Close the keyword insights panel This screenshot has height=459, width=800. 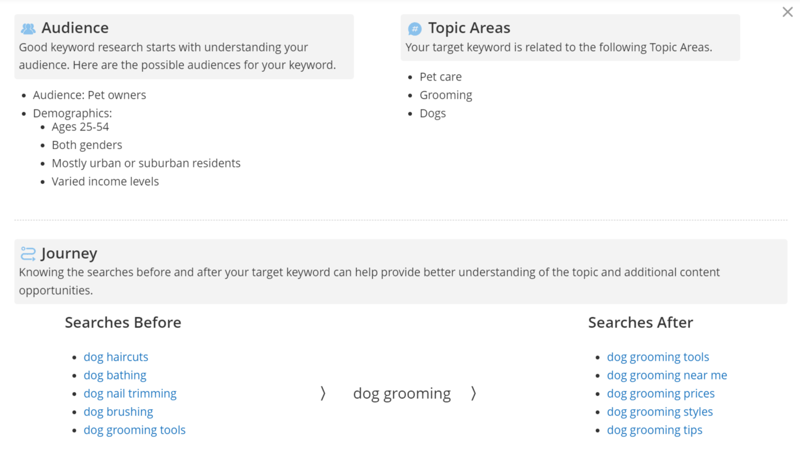click(x=787, y=12)
